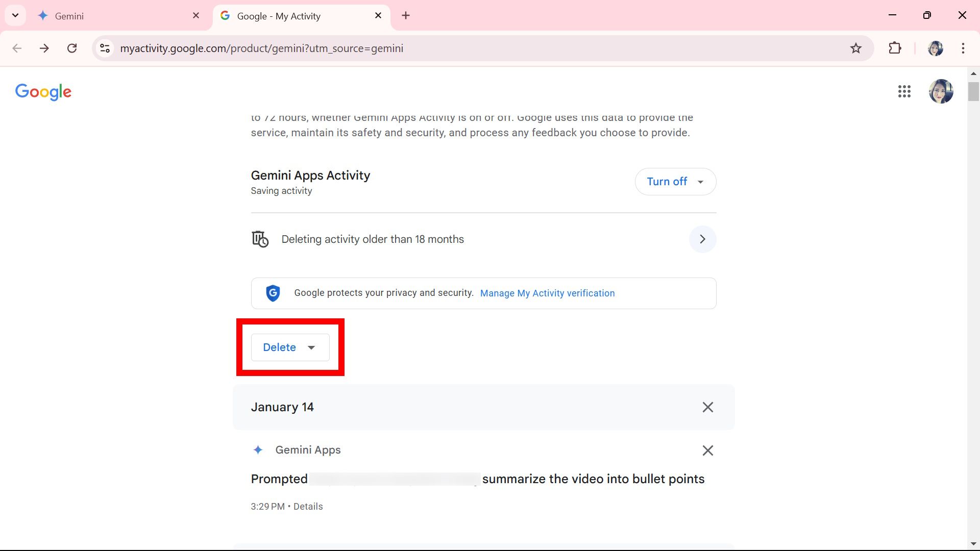Viewport: 980px width, 551px height.
Task: Expand deleting activity older than 18 months
Action: [703, 239]
